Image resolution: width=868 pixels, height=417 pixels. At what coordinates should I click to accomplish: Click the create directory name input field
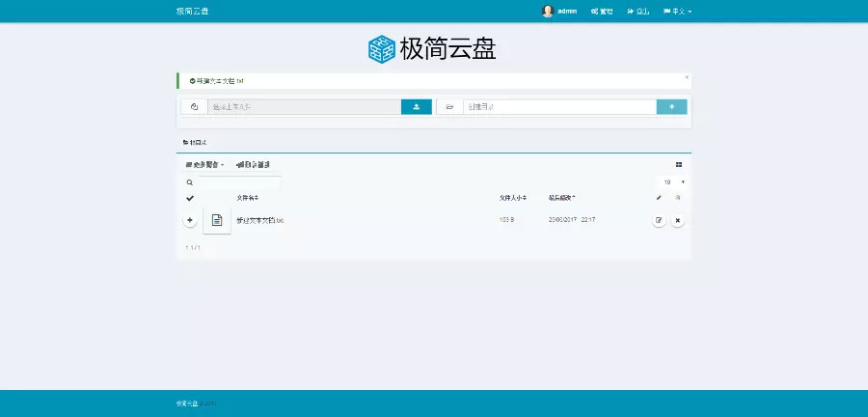[x=559, y=107]
